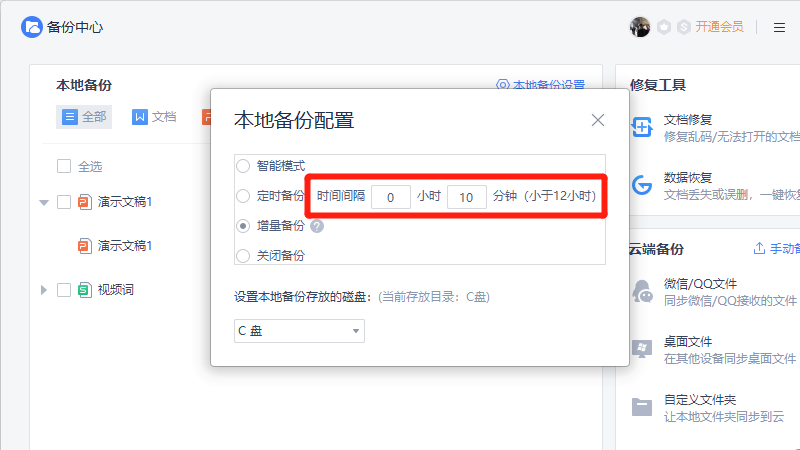The width and height of the screenshot is (800, 450).
Task: Click the minutes interval input field
Action: 466,197
